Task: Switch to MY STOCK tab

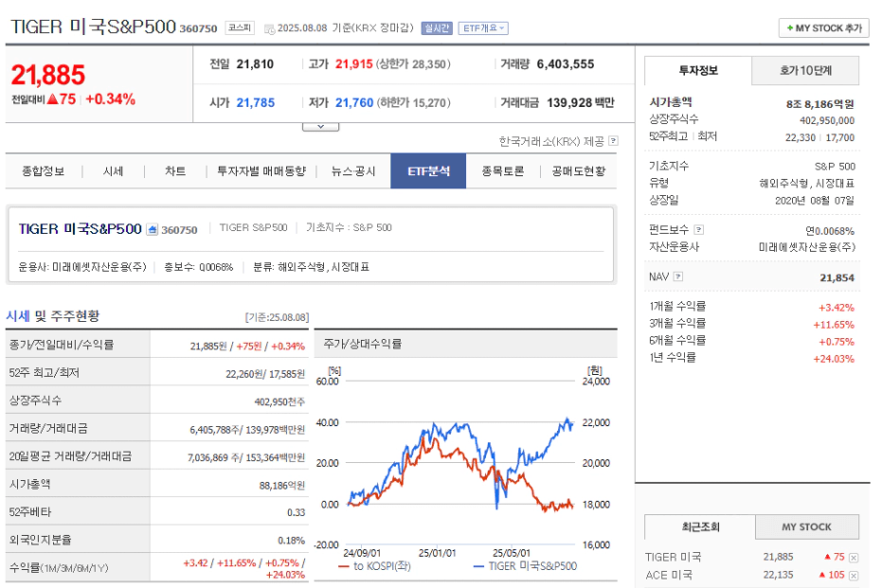Action: click(x=806, y=526)
